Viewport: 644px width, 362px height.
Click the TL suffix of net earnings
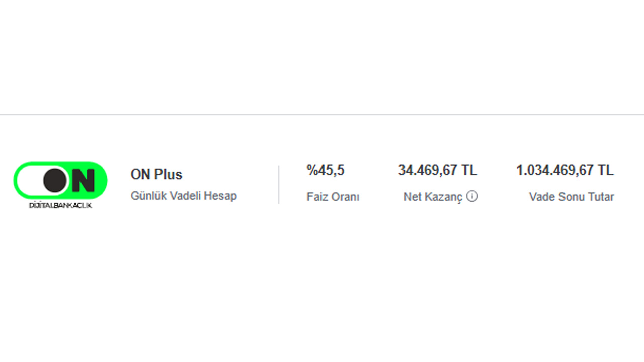469,170
